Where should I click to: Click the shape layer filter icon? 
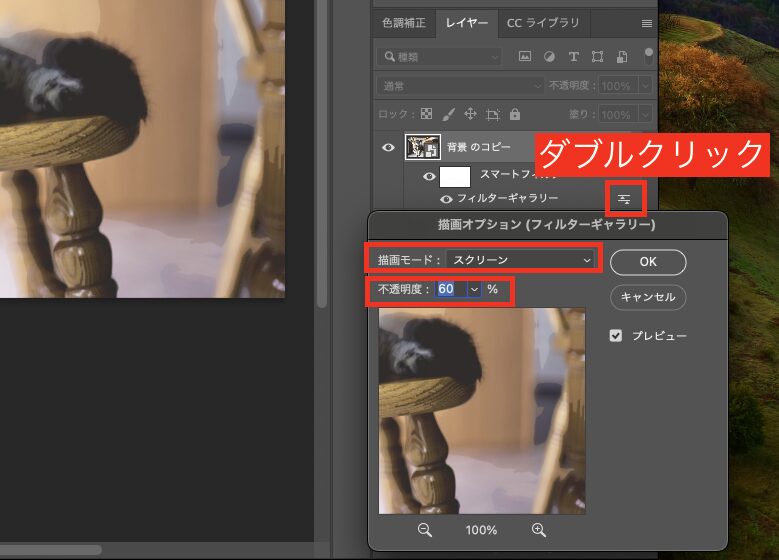[598, 57]
